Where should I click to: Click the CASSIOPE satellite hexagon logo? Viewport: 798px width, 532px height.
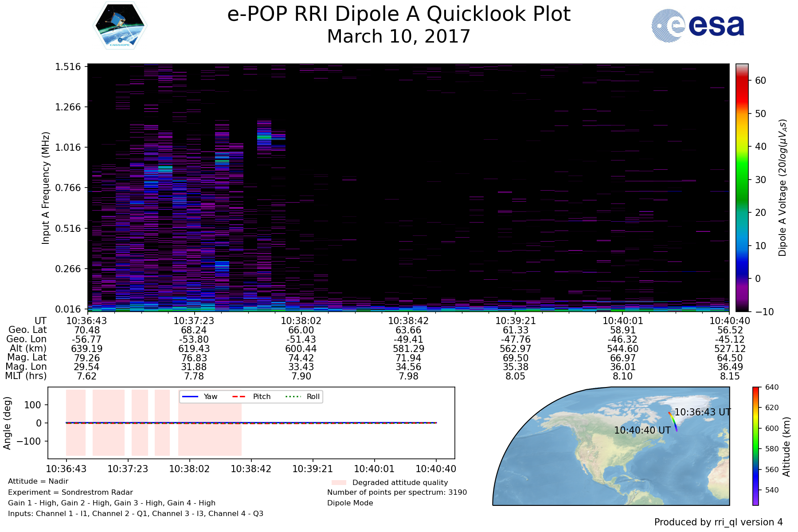(x=120, y=25)
